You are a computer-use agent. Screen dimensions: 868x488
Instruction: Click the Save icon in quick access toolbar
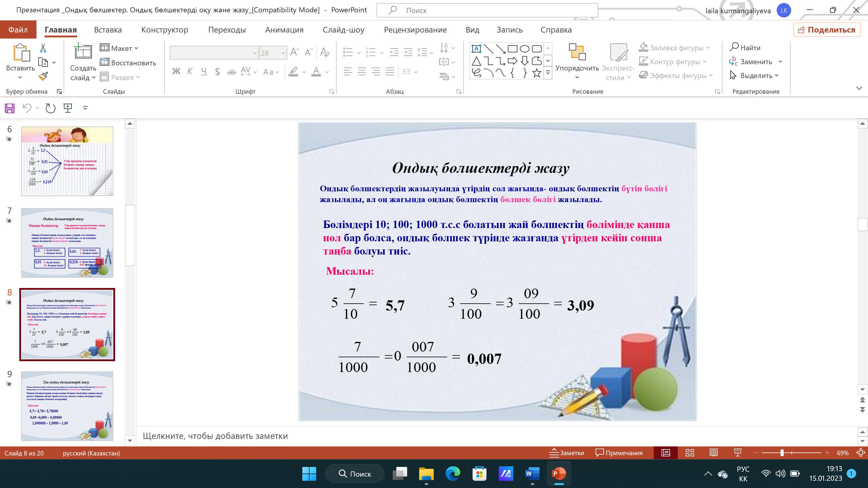(x=9, y=108)
